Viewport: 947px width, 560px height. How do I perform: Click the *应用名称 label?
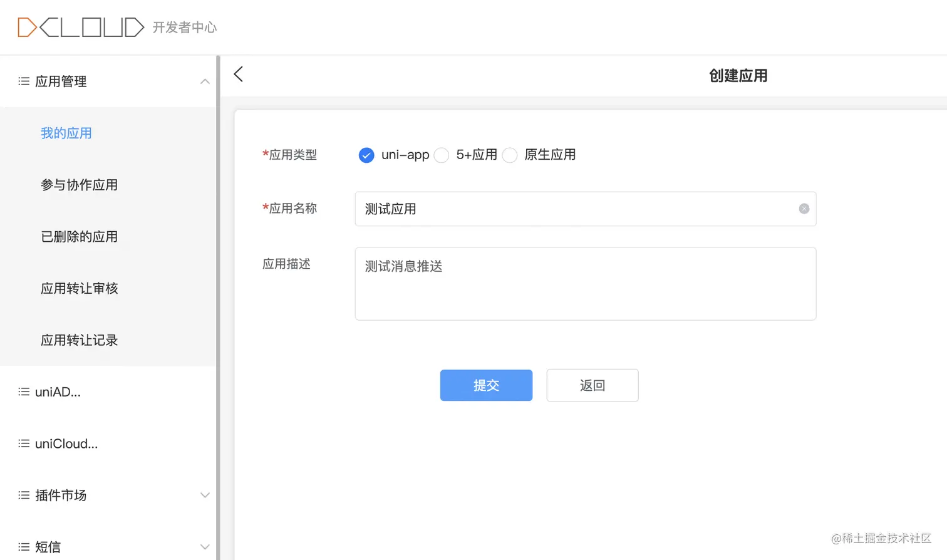point(289,209)
